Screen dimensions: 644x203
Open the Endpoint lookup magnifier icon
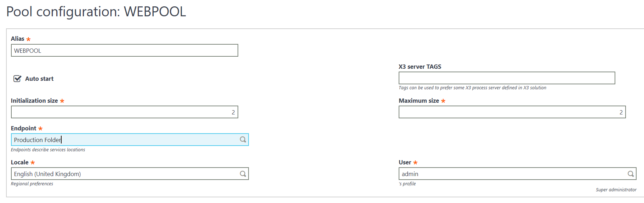243,140
